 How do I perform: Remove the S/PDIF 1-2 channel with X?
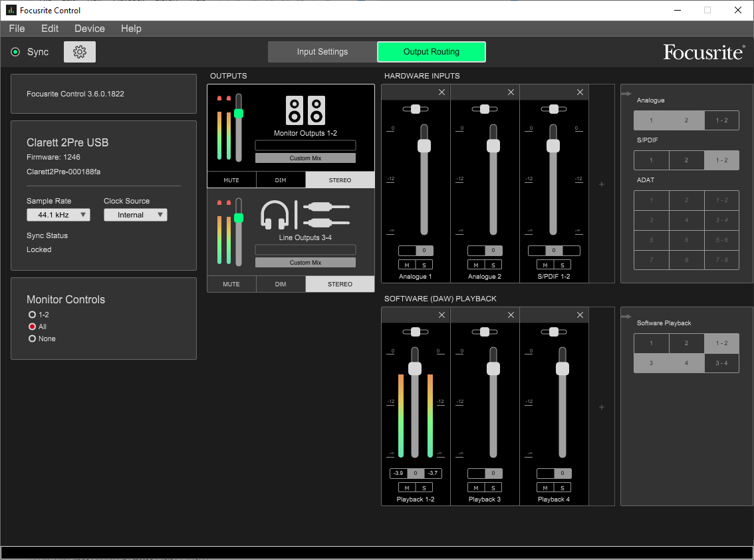[x=580, y=92]
